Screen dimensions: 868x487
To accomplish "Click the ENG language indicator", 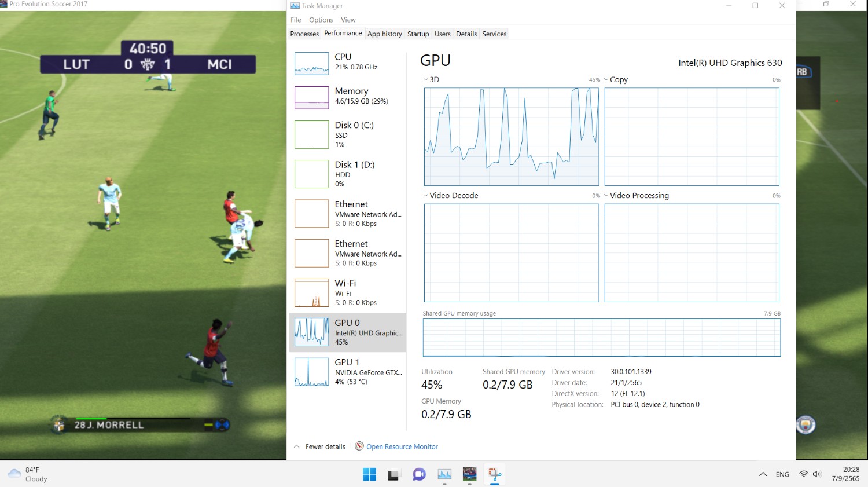I will point(782,474).
